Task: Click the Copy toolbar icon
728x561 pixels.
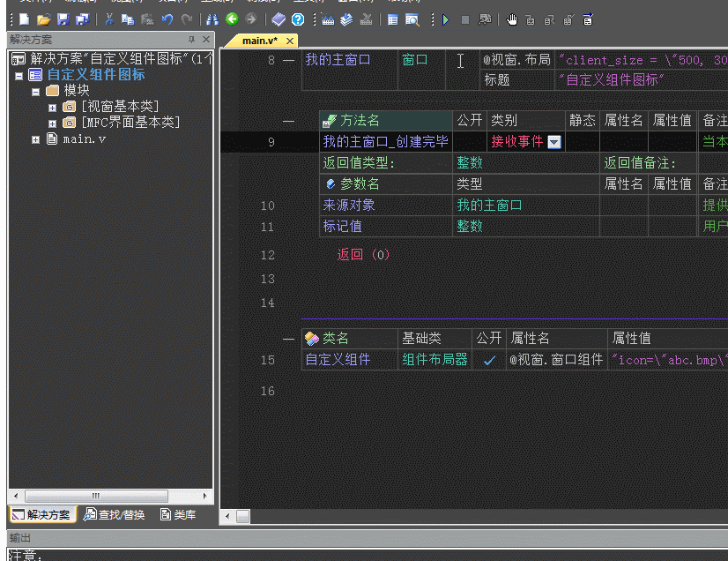Action: coord(128,19)
